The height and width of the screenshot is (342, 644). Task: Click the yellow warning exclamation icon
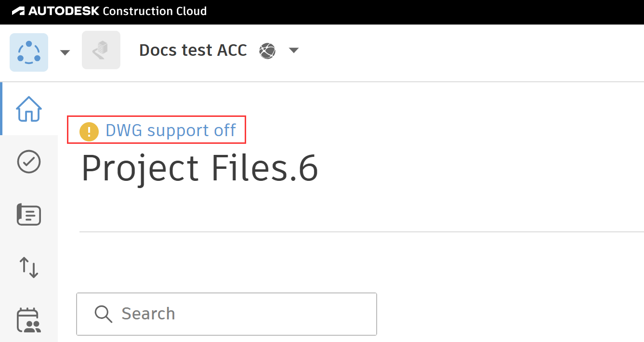pos(89,131)
